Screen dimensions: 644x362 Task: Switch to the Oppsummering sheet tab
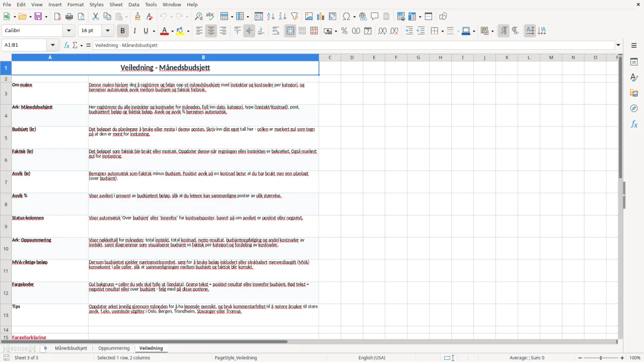[114, 348]
